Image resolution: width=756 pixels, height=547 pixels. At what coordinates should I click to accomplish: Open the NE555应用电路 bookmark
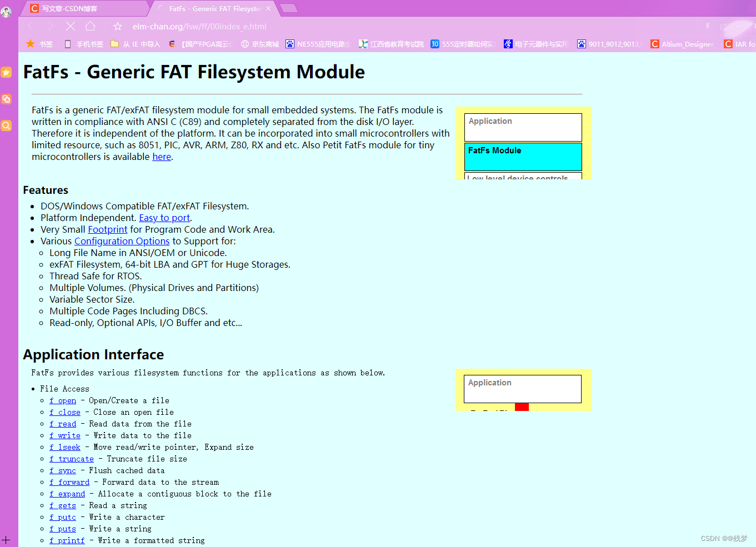click(318, 44)
